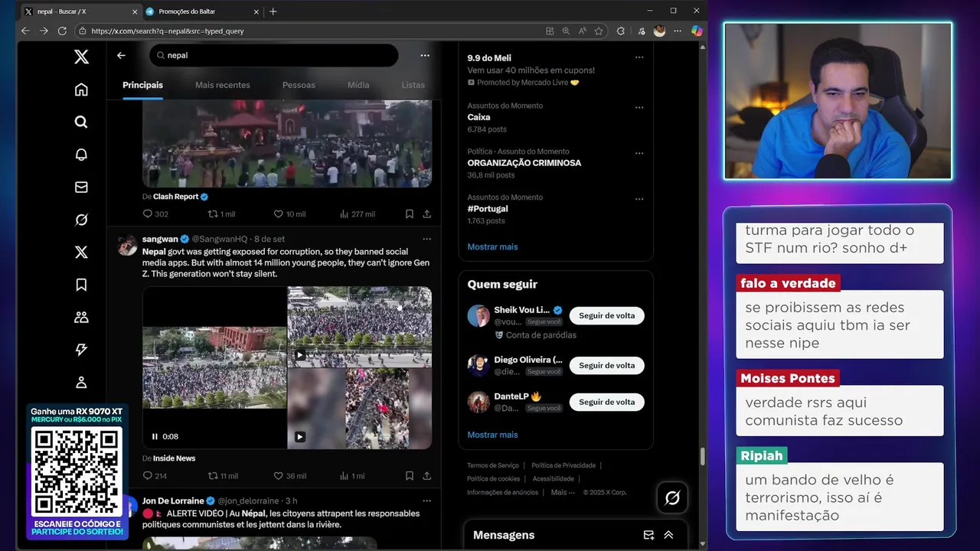Switch to Mais recentes tab

tap(223, 85)
